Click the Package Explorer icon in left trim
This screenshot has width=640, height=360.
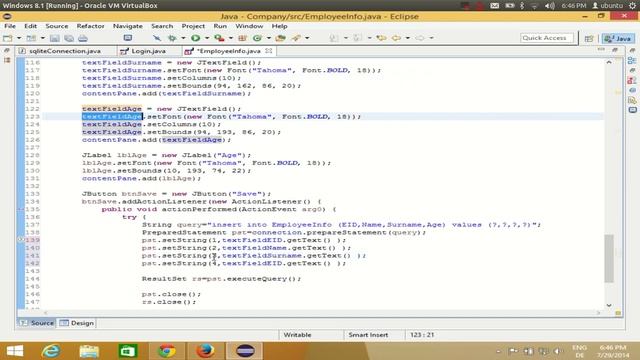click(x=7, y=60)
